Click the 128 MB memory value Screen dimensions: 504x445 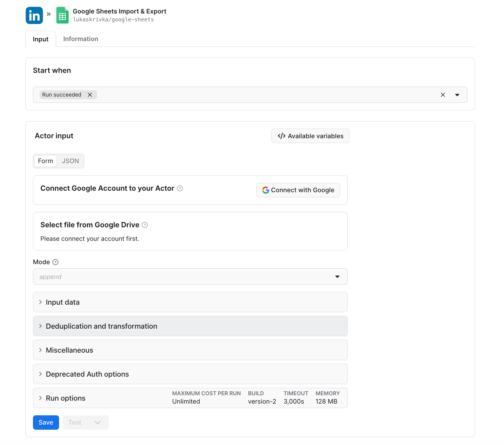click(326, 402)
